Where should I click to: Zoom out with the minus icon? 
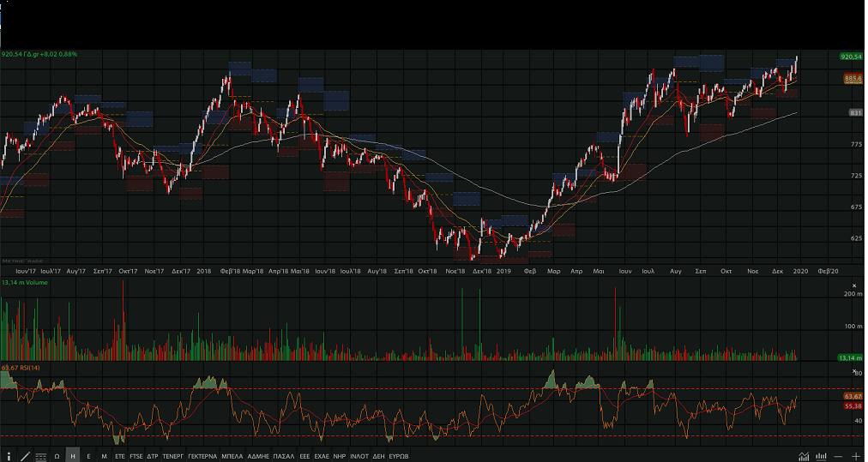(x=838, y=456)
